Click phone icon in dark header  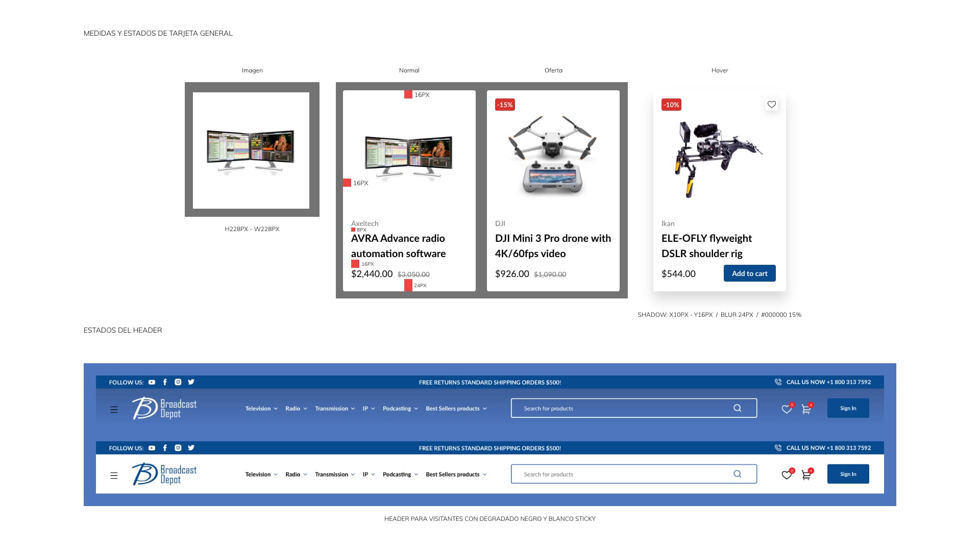pyautogui.click(x=778, y=382)
